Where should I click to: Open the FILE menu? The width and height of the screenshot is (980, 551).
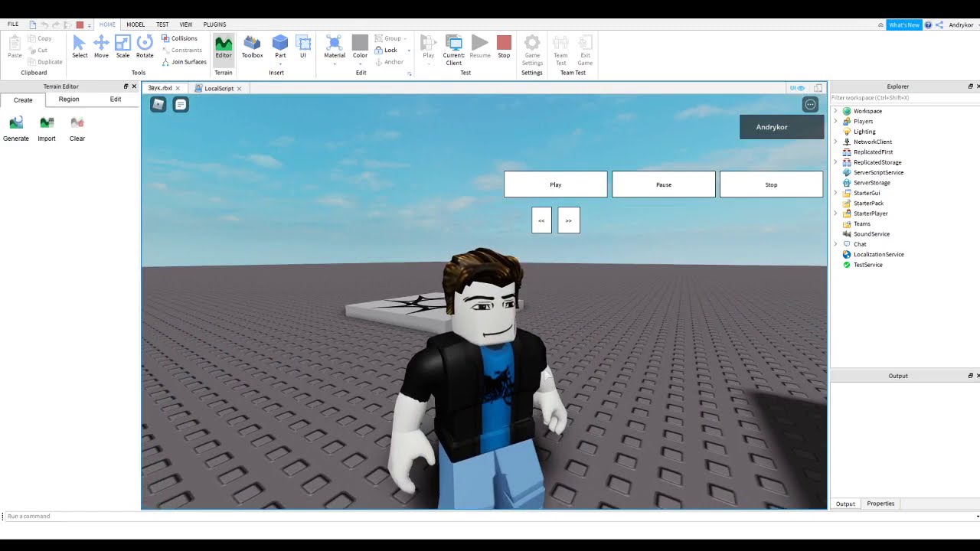[x=13, y=24]
